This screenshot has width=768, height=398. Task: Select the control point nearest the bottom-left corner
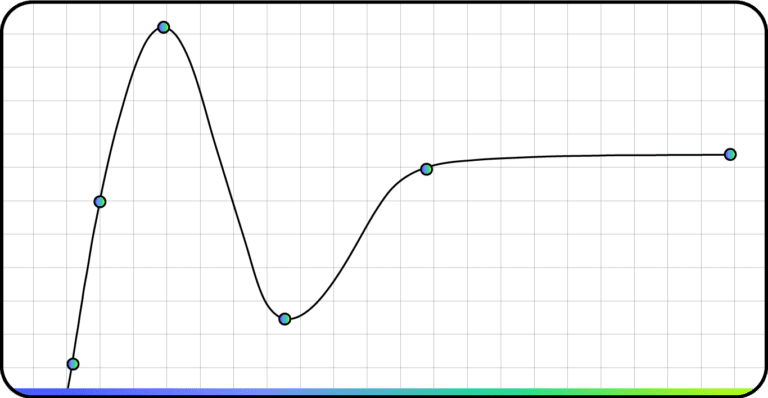click(x=73, y=364)
